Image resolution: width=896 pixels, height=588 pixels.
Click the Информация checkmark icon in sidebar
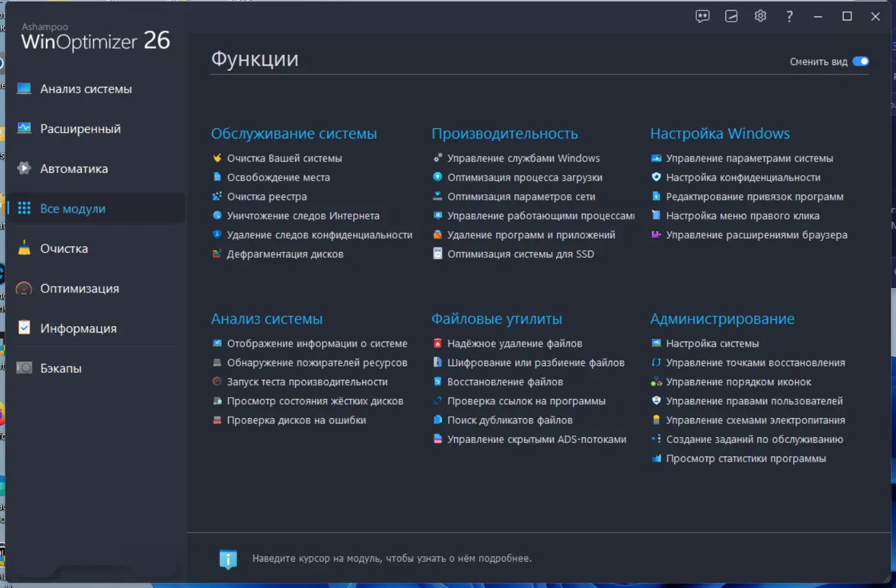click(24, 328)
